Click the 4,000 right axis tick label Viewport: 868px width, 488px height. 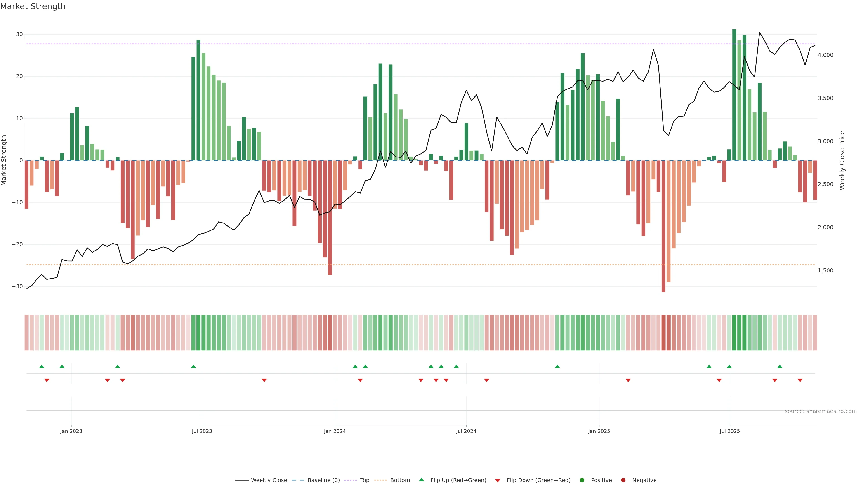pos(825,55)
